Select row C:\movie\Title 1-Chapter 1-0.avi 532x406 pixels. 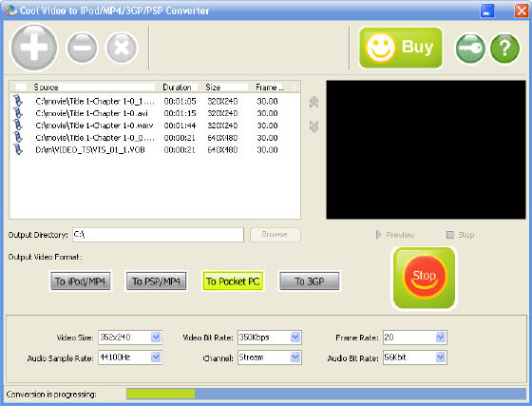155,113
